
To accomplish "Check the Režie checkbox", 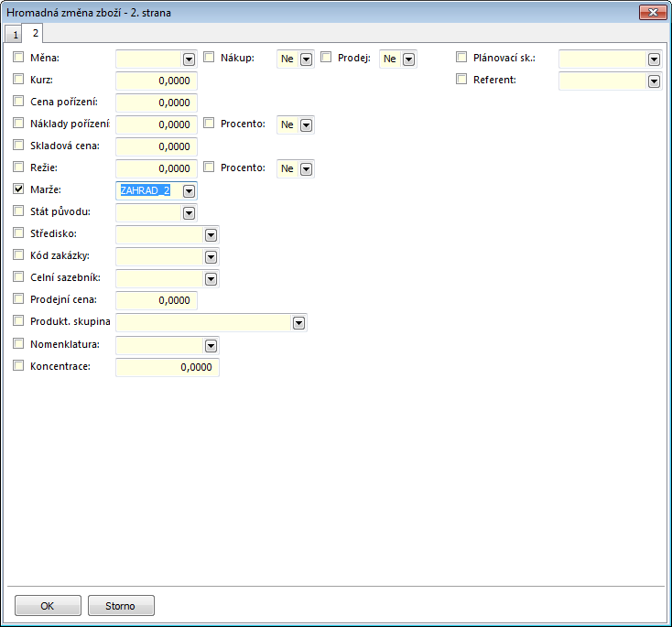I will tap(18, 167).
